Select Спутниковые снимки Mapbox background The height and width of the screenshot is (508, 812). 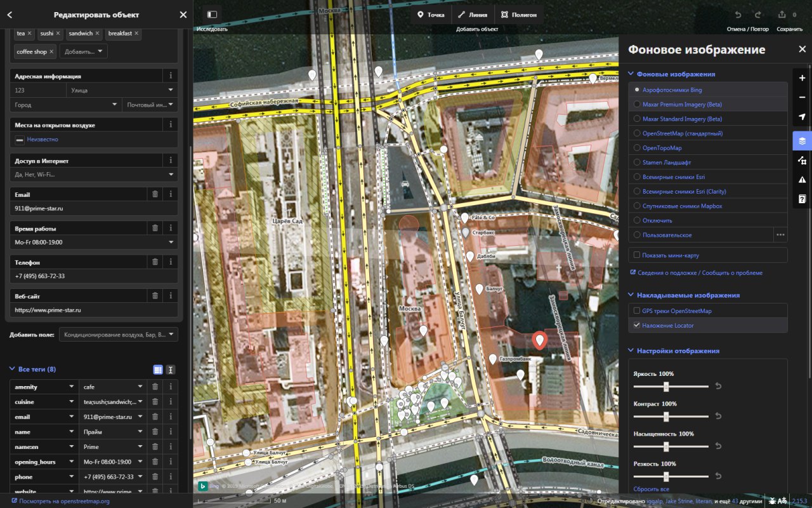tap(708, 206)
